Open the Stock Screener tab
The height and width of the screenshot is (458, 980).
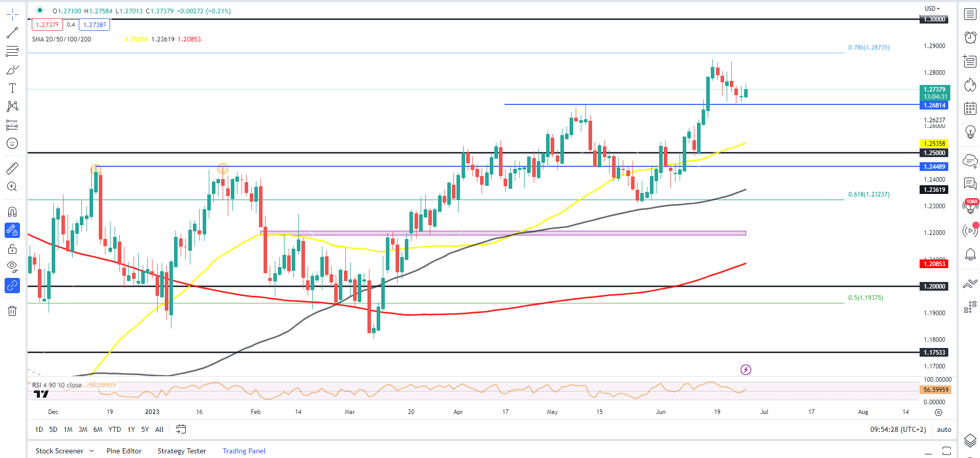coord(59,451)
